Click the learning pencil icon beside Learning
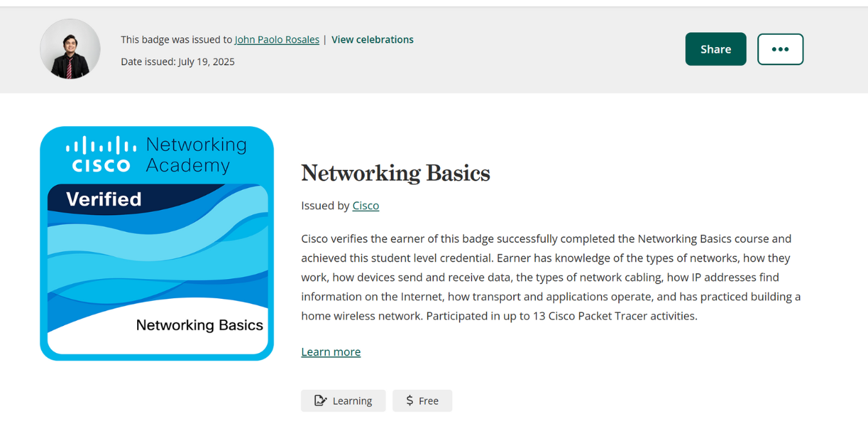 point(320,400)
